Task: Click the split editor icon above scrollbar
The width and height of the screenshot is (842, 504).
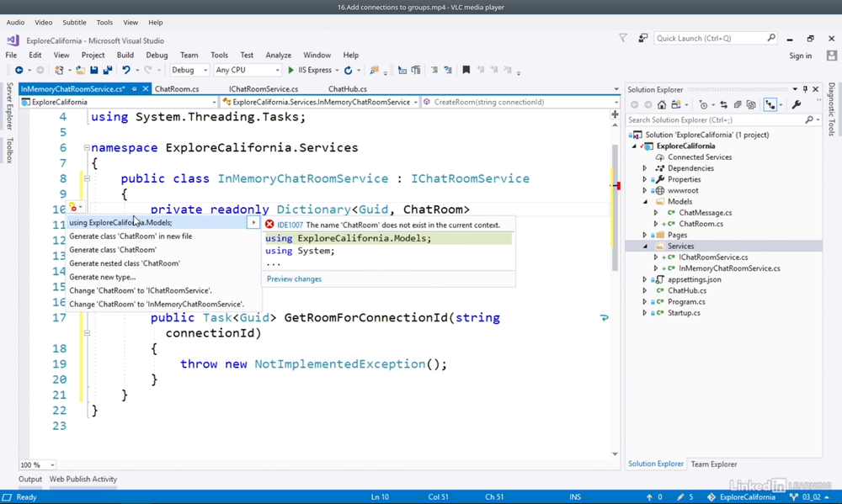Action: pos(615,114)
